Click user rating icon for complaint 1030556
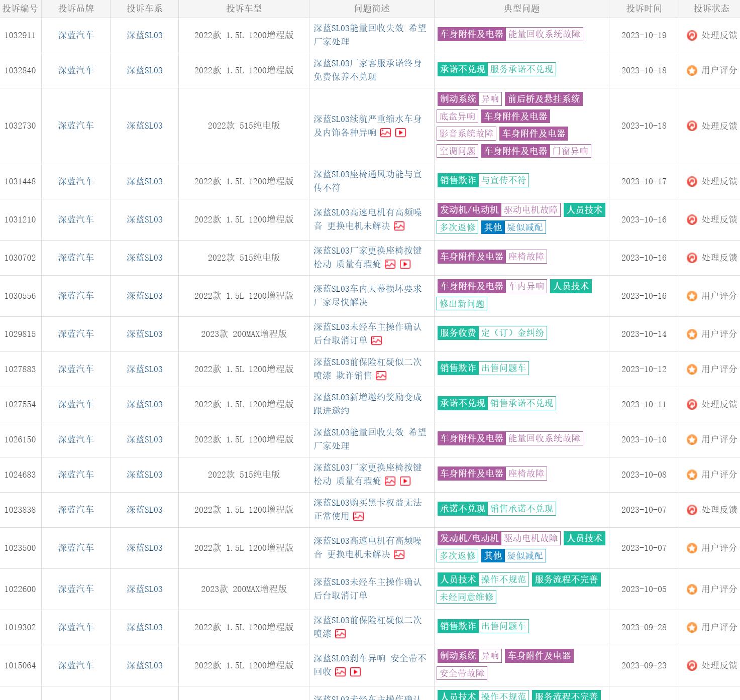The width and height of the screenshot is (740, 700). (692, 296)
